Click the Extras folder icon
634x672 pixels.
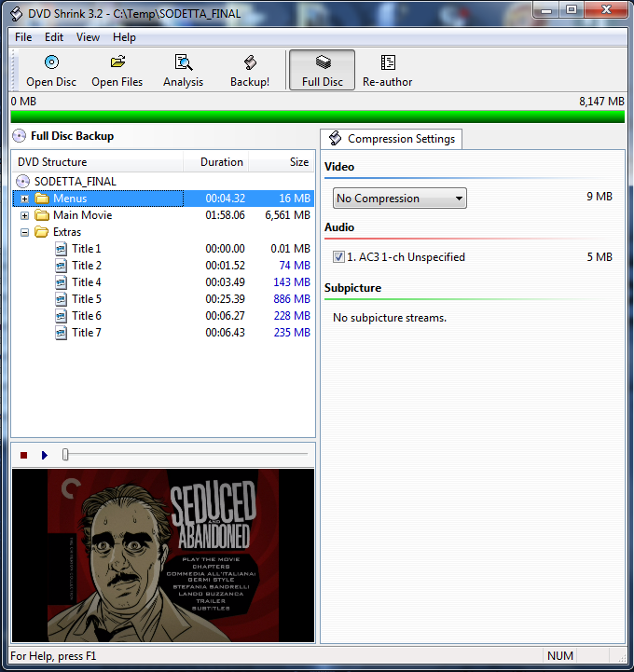[42, 232]
